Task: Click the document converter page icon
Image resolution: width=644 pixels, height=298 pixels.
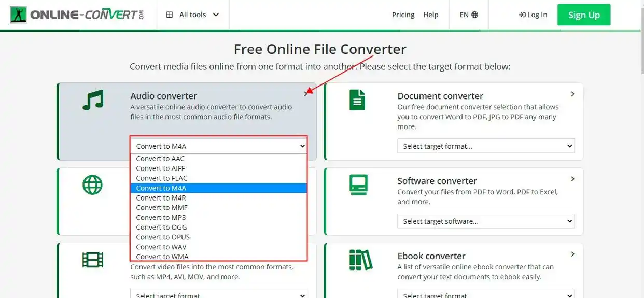Action: [357, 100]
